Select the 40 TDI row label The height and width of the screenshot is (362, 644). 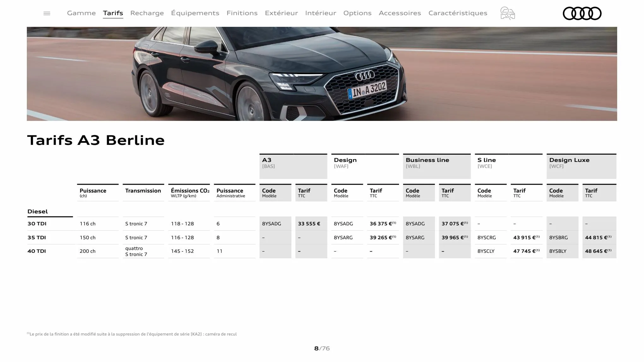coord(37,251)
